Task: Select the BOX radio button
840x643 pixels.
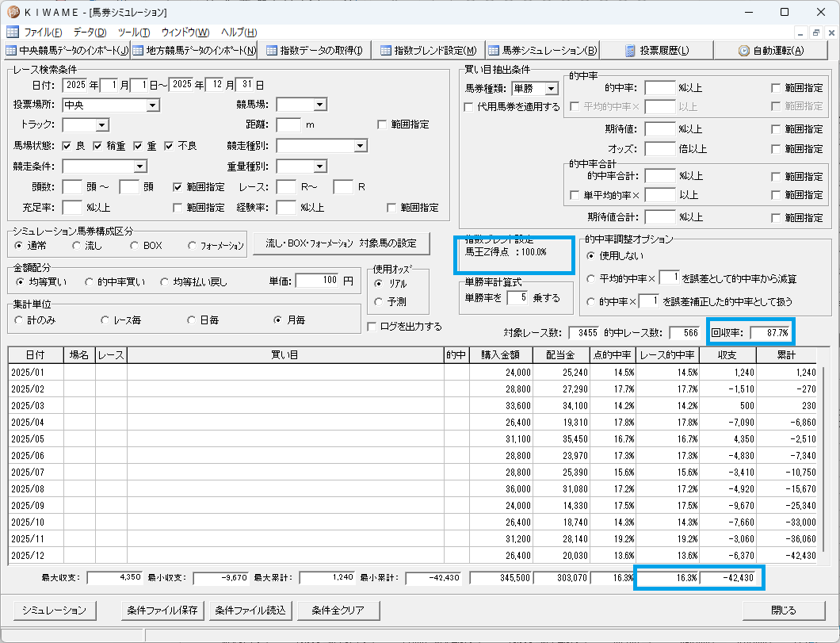Action: [134, 246]
